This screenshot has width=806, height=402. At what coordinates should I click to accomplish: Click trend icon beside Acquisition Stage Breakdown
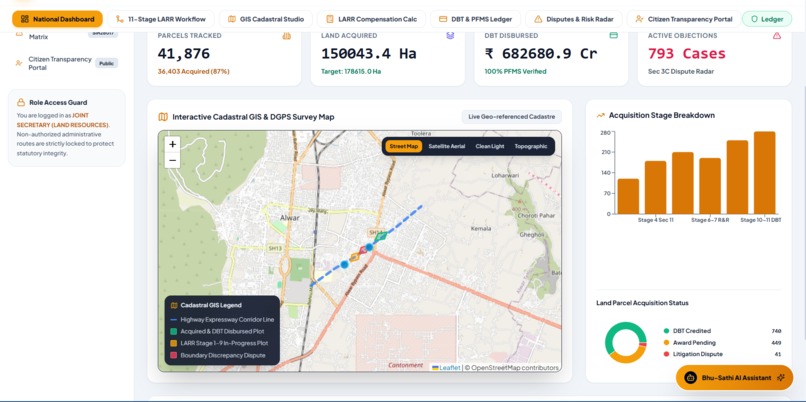tap(600, 115)
